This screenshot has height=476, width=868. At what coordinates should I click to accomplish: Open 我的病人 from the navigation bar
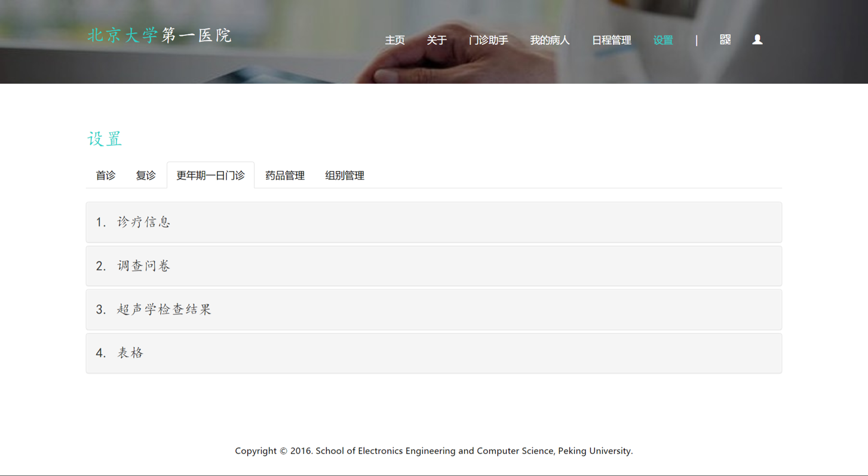pos(550,40)
